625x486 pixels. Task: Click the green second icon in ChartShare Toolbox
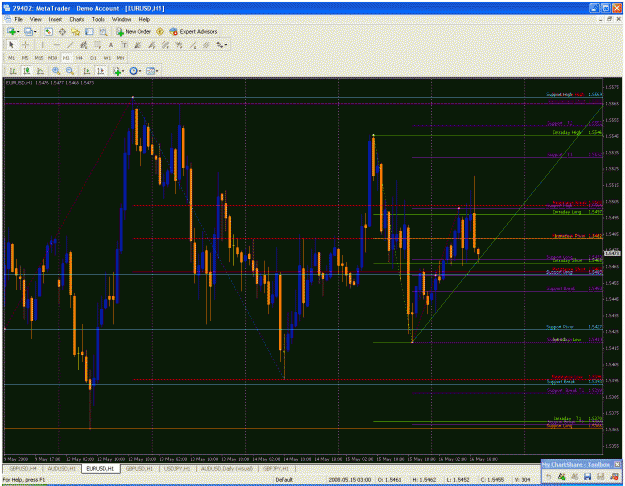(561, 476)
